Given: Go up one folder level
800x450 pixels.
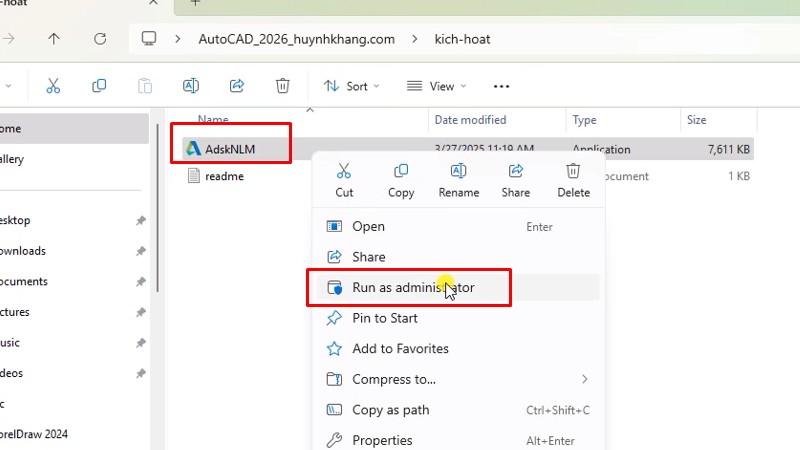Looking at the screenshot, I should point(54,39).
